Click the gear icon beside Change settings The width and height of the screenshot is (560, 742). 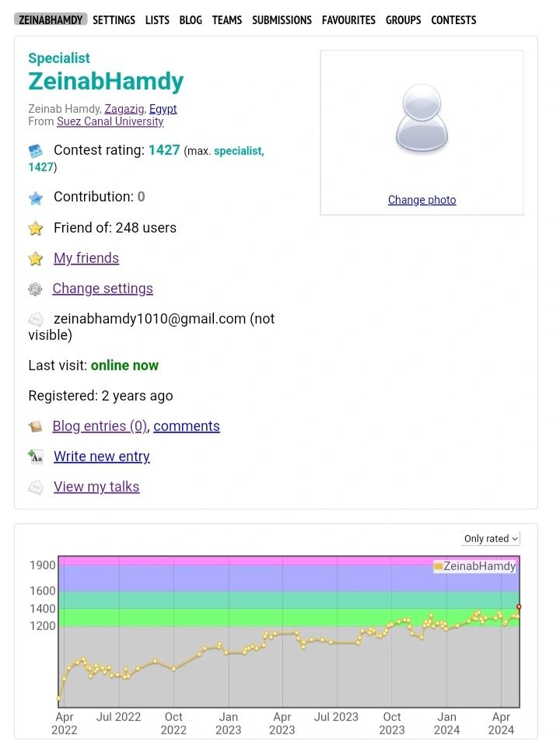click(35, 289)
